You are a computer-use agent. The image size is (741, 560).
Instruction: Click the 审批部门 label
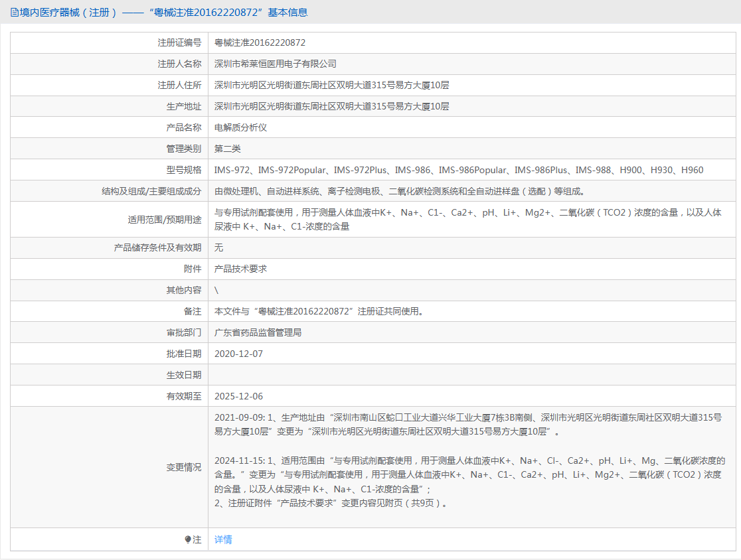184,332
